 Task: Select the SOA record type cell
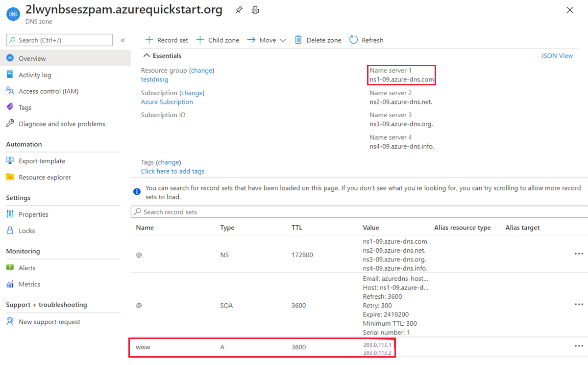point(226,306)
